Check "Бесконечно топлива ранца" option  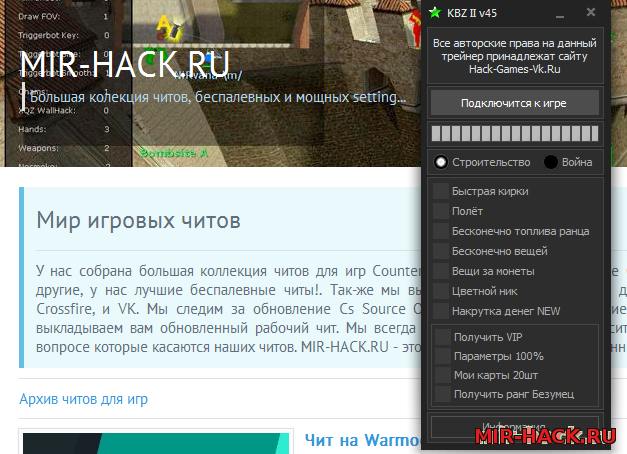(x=441, y=231)
